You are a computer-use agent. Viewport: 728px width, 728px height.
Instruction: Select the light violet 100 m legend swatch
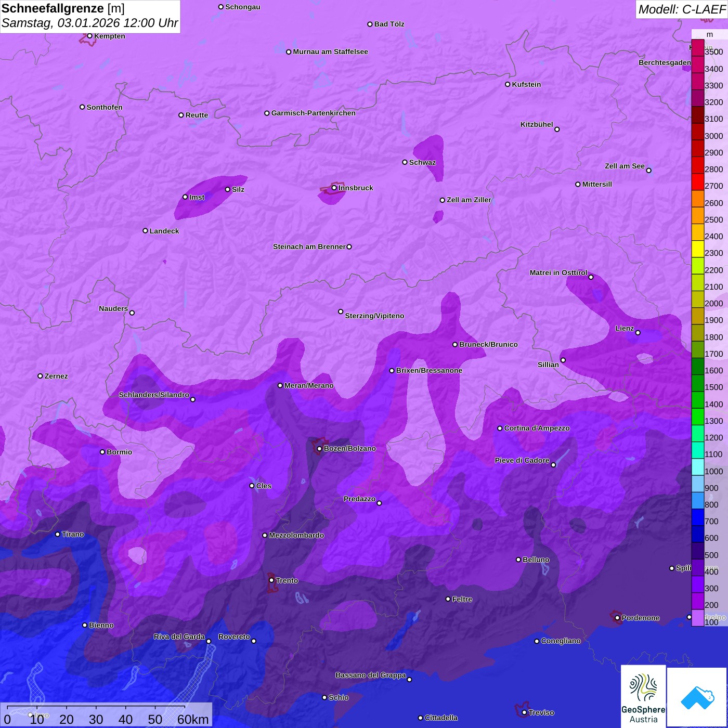coord(697,618)
